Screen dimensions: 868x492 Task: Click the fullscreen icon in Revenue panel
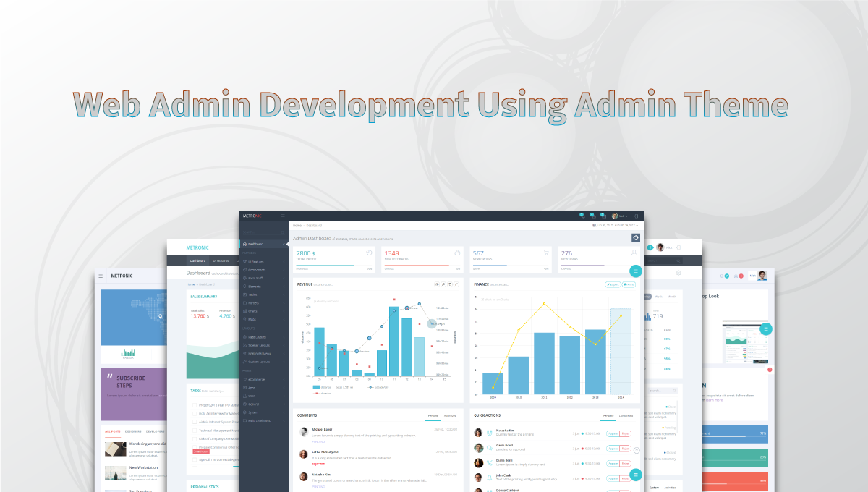(456, 284)
